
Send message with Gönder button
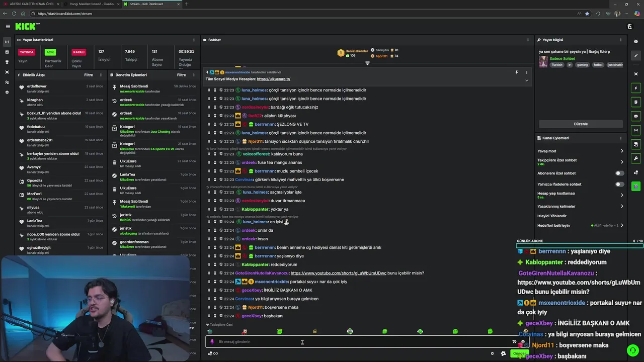coord(519,353)
